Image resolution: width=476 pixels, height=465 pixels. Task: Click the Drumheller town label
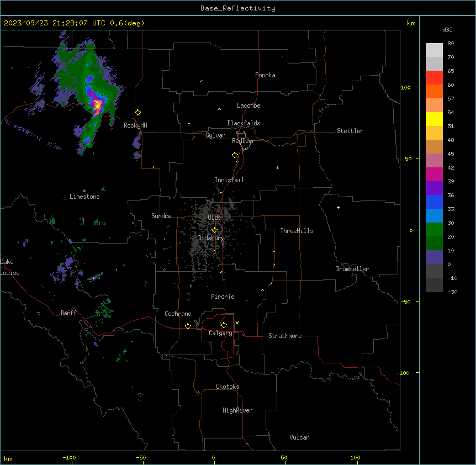tap(352, 269)
